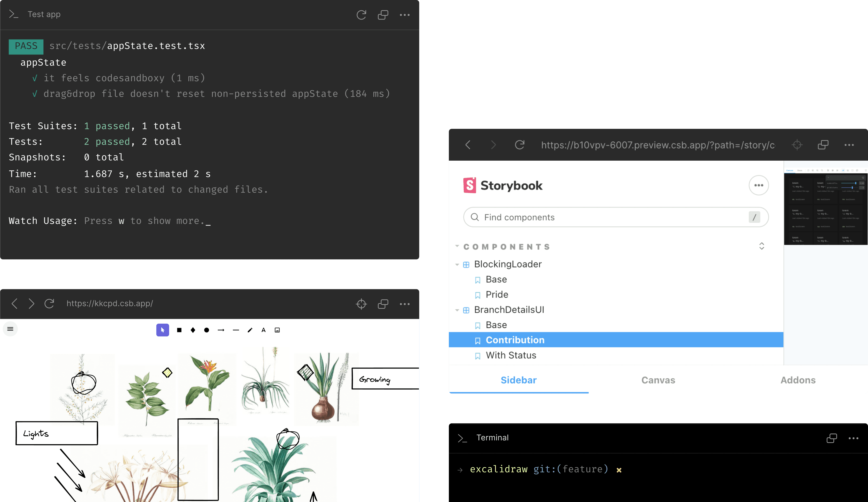Click the Find components search field
The image size is (868, 502).
pos(615,217)
